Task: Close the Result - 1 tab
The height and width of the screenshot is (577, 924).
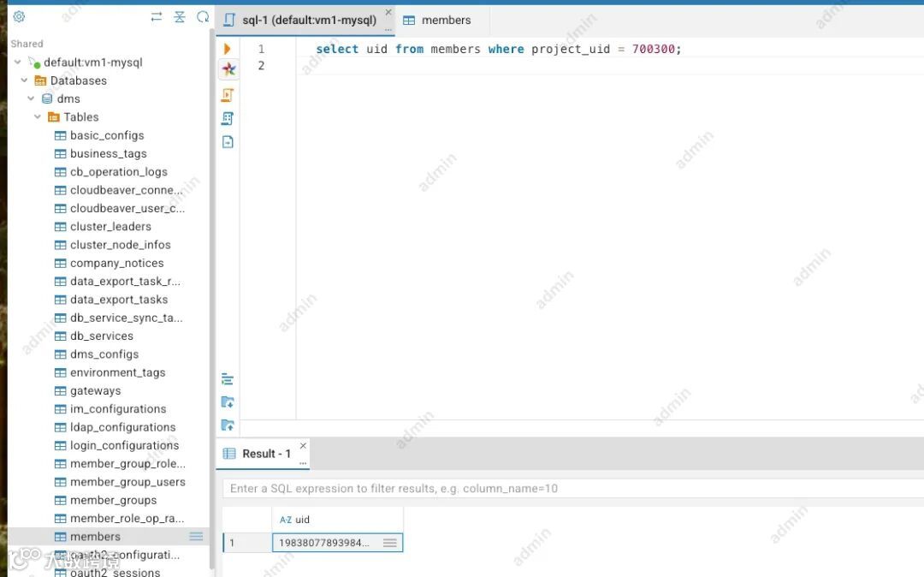Action: pyautogui.click(x=303, y=445)
